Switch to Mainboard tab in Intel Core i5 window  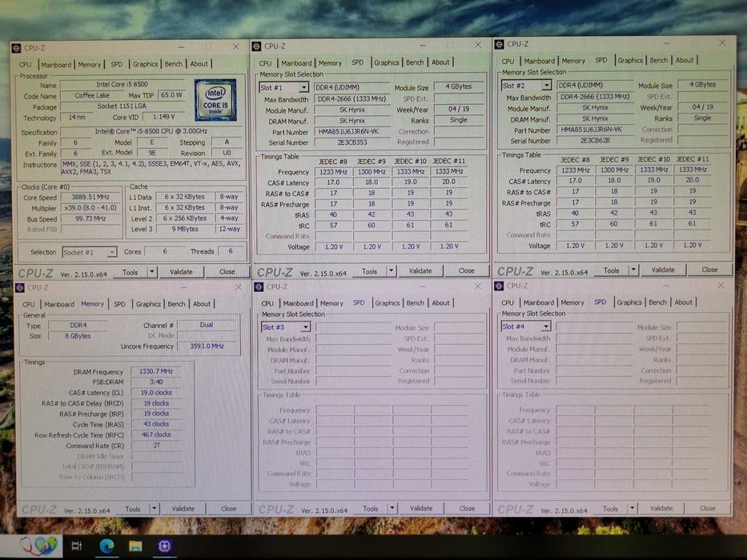(x=56, y=65)
